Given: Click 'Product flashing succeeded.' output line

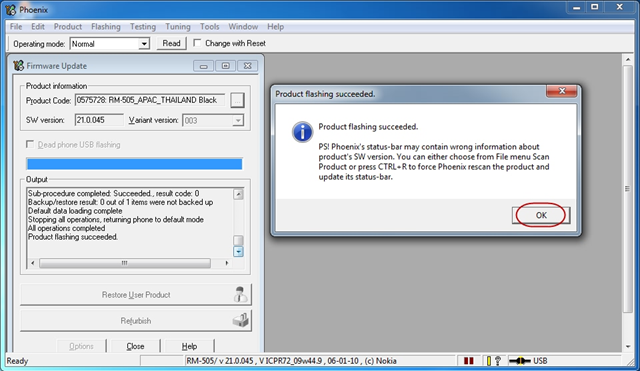Looking at the screenshot, I should pos(73,237).
